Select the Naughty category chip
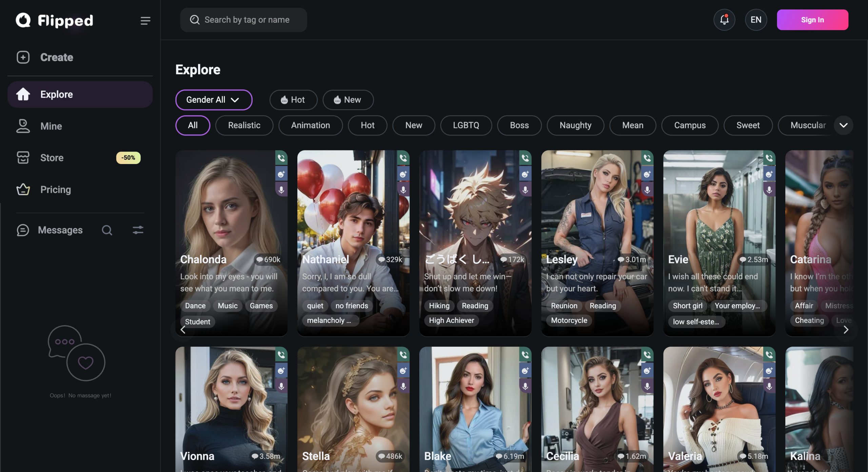This screenshot has width=868, height=472. point(575,125)
